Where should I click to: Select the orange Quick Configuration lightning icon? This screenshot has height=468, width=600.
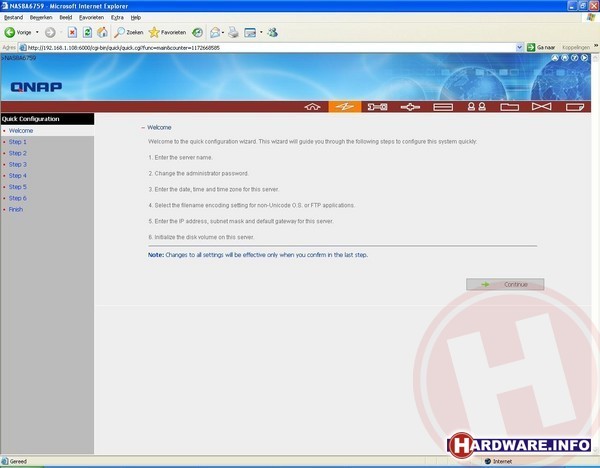(344, 107)
